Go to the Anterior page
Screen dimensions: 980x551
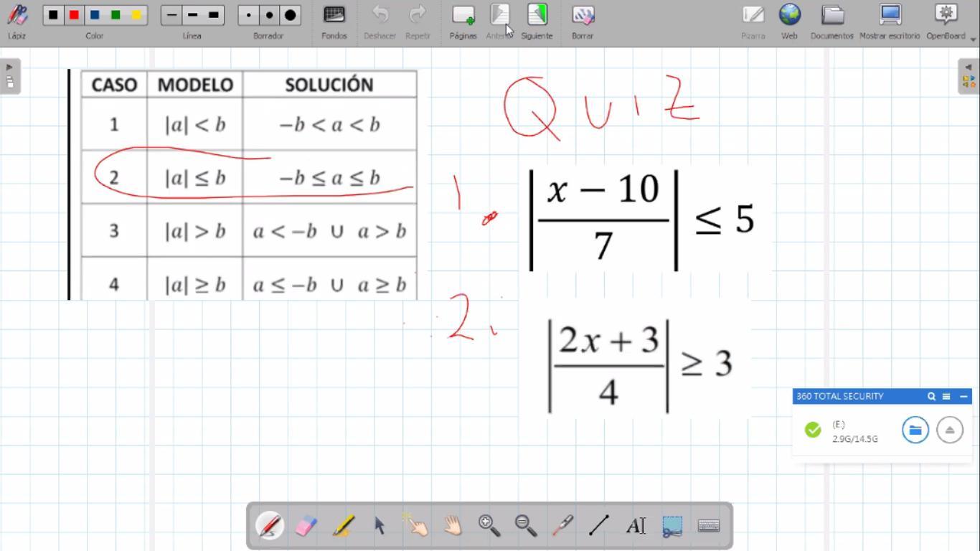coord(499,22)
